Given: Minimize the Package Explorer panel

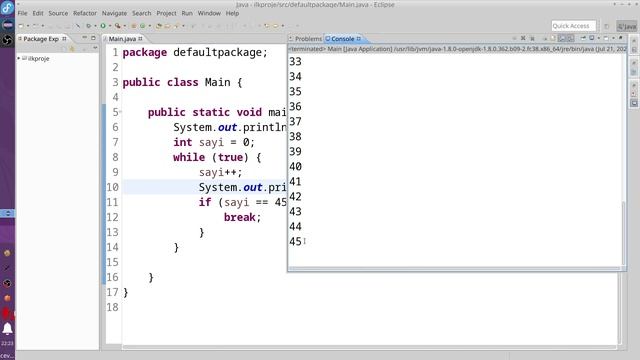Looking at the screenshot, I should coord(84,38).
